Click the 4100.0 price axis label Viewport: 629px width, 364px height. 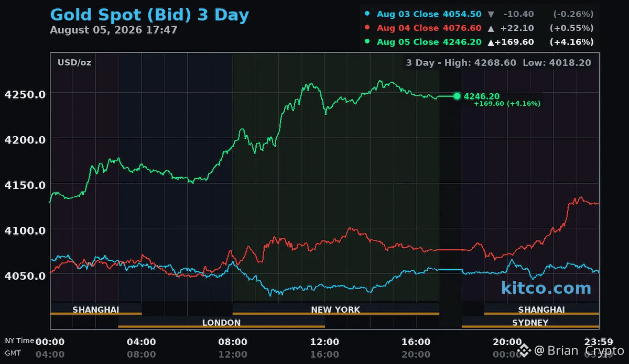point(25,230)
